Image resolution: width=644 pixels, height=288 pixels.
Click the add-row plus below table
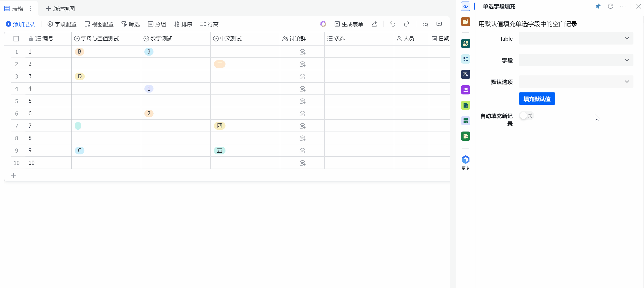[14, 175]
